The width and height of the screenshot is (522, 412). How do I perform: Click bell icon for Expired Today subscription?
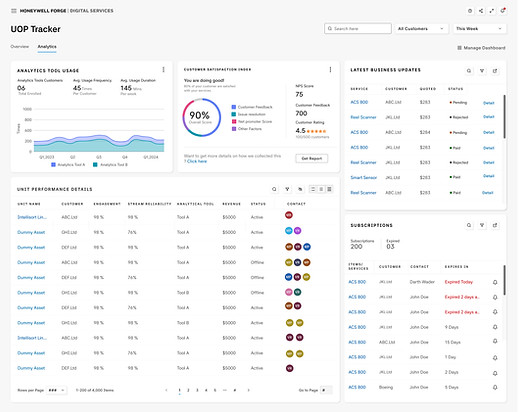click(495, 282)
